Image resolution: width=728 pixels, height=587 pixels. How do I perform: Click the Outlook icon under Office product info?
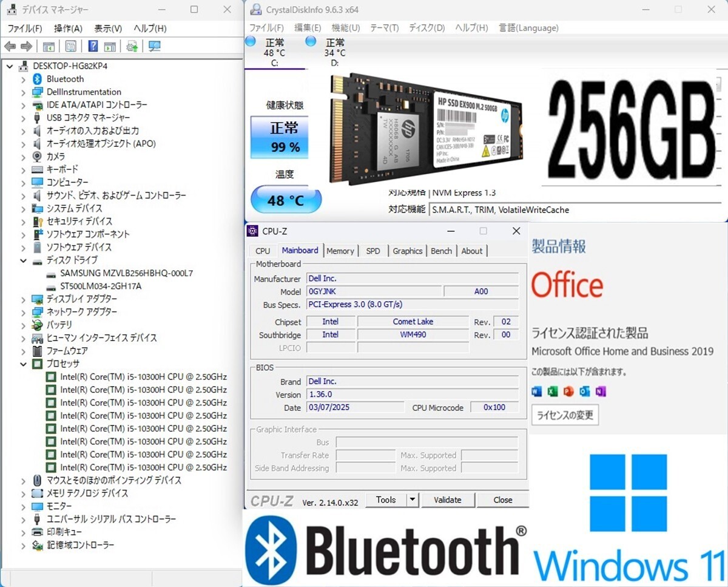tap(584, 392)
